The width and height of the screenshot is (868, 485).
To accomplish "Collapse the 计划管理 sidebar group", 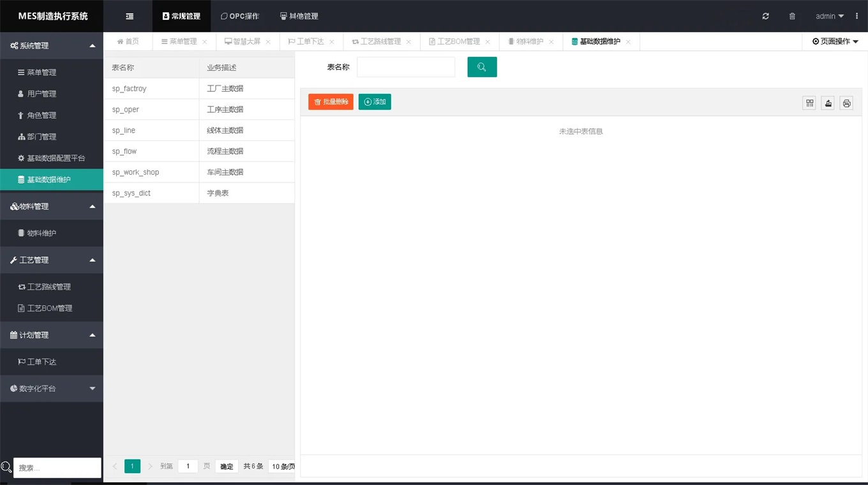I will [x=52, y=334].
